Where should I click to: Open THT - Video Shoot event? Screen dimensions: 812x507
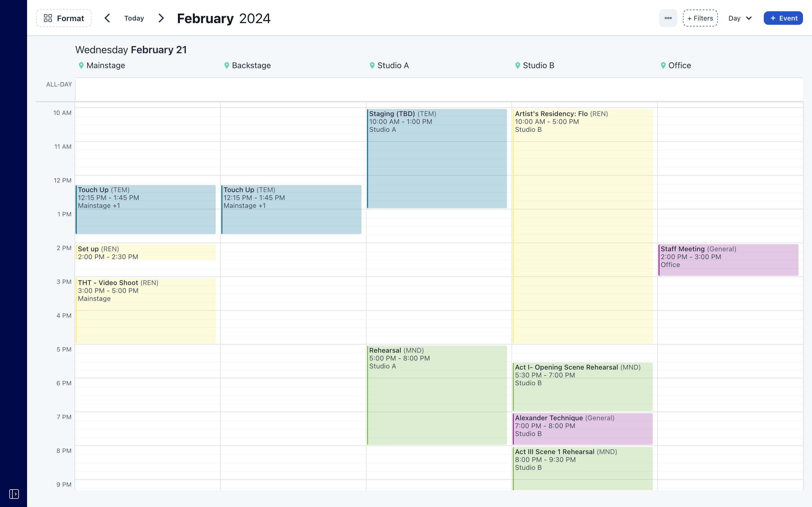(145, 310)
